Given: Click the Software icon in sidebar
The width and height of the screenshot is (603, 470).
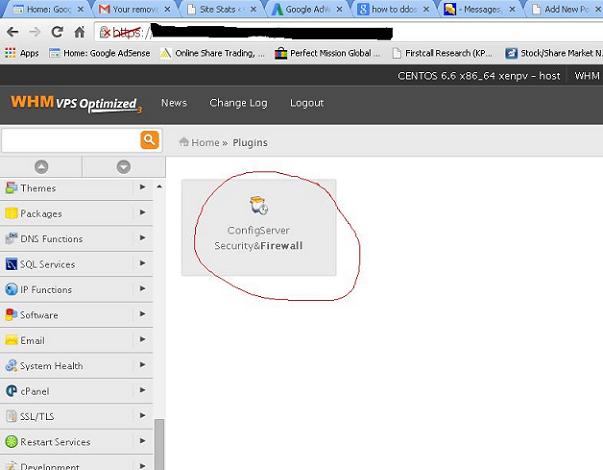Looking at the screenshot, I should tap(11, 315).
